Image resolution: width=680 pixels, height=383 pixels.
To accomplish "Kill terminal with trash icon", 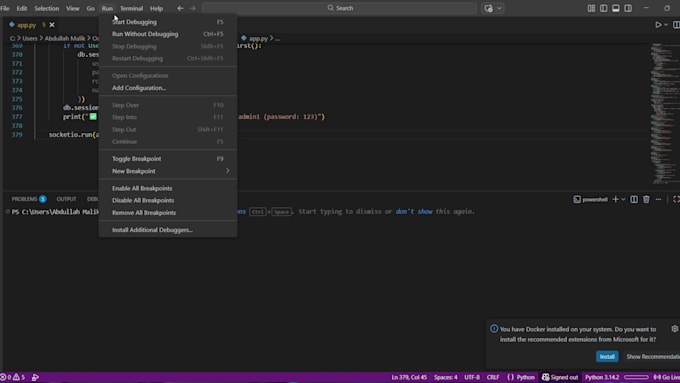I will point(646,200).
